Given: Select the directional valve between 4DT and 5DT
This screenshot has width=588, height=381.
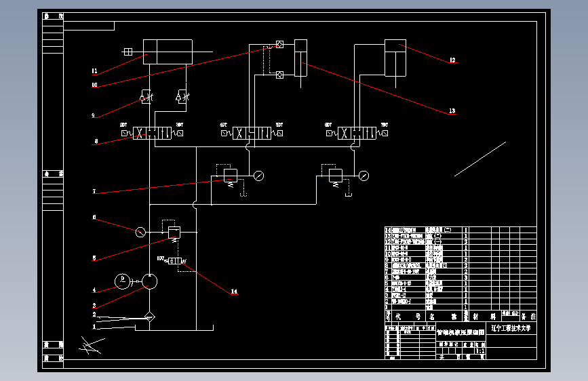Looking at the screenshot, I should pos(252,133).
